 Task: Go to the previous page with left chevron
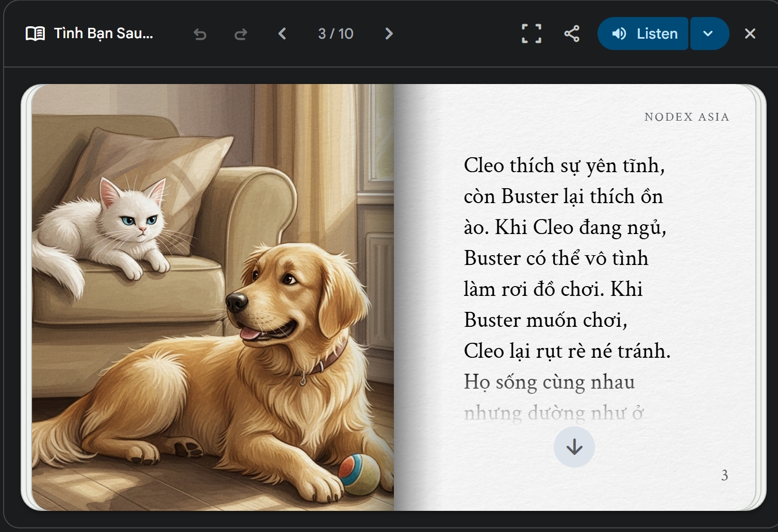282,34
